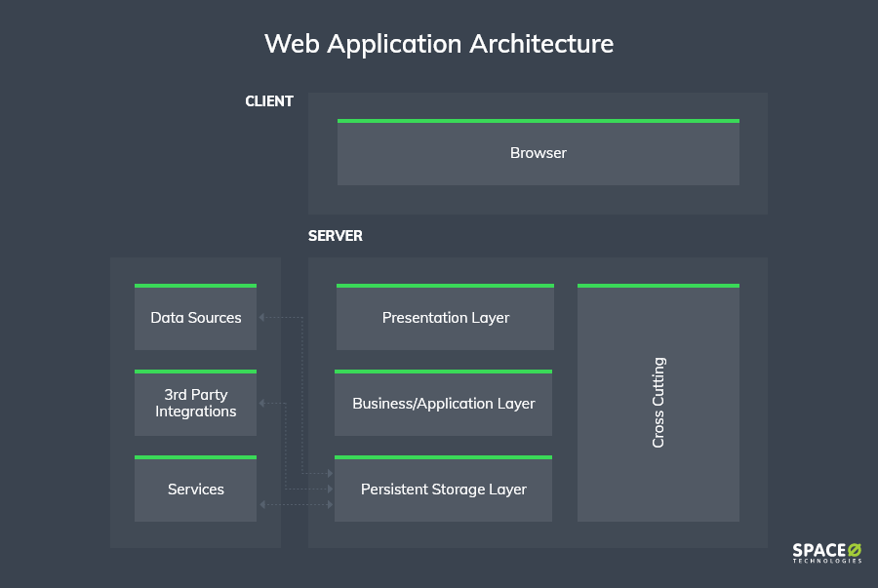Click the Data Sources block
878x588 pixels.
(x=195, y=317)
